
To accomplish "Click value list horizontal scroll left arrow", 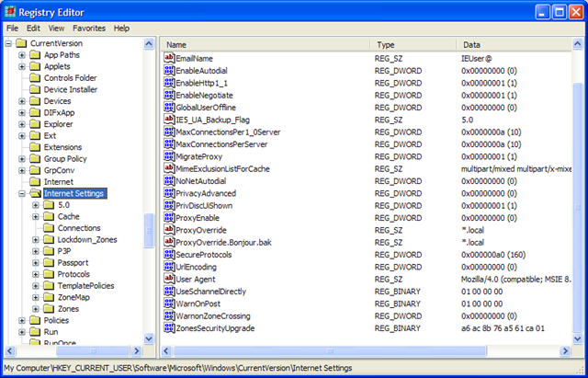I will point(166,351).
